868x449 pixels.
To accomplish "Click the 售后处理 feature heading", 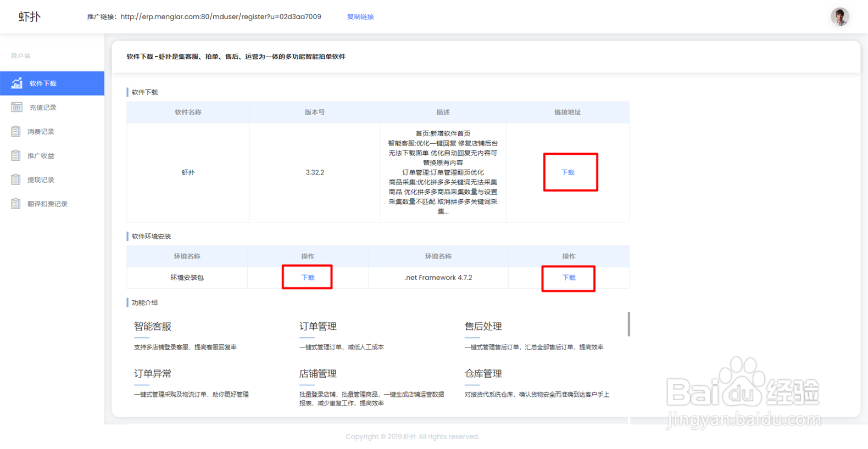I will pos(483,327).
